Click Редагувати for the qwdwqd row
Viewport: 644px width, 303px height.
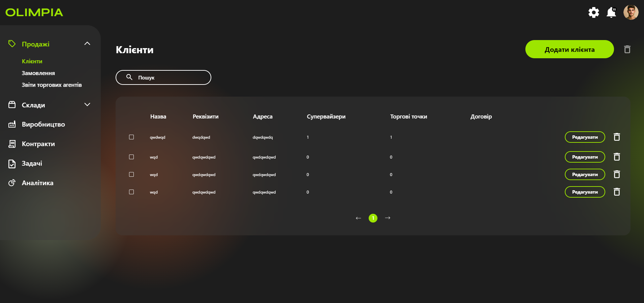[x=585, y=137]
